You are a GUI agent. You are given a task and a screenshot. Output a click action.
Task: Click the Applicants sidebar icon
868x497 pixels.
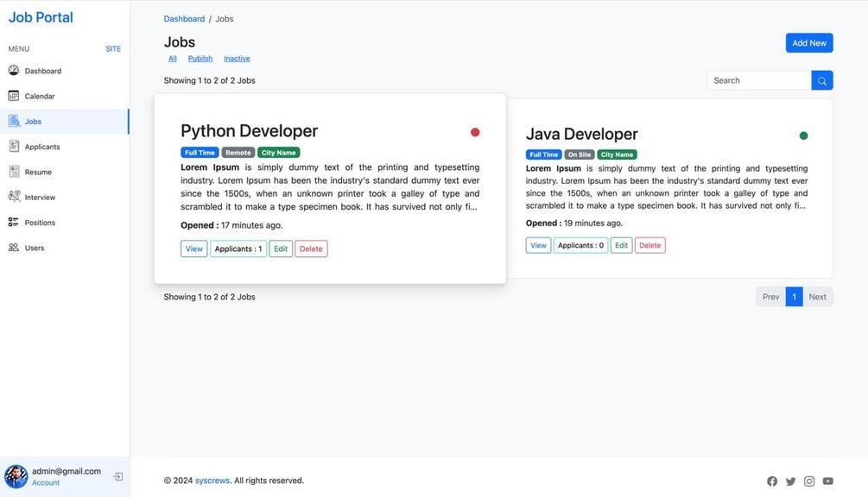pos(14,147)
